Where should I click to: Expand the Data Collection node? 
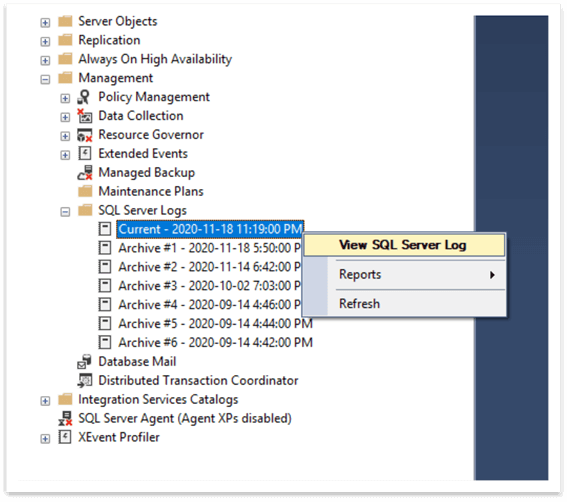point(65,117)
